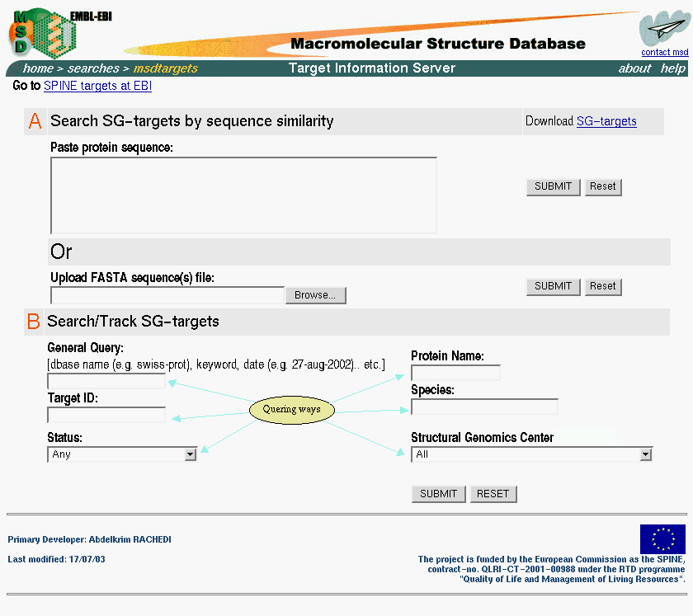Screen dimensions: 693x616
Task: Download SG-targets link
Action: (606, 121)
